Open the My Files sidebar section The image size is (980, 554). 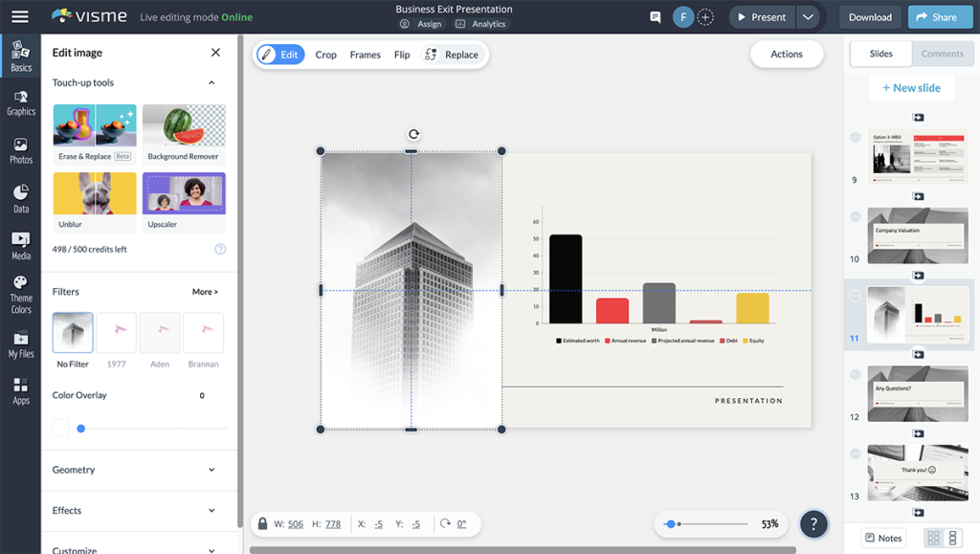point(20,343)
